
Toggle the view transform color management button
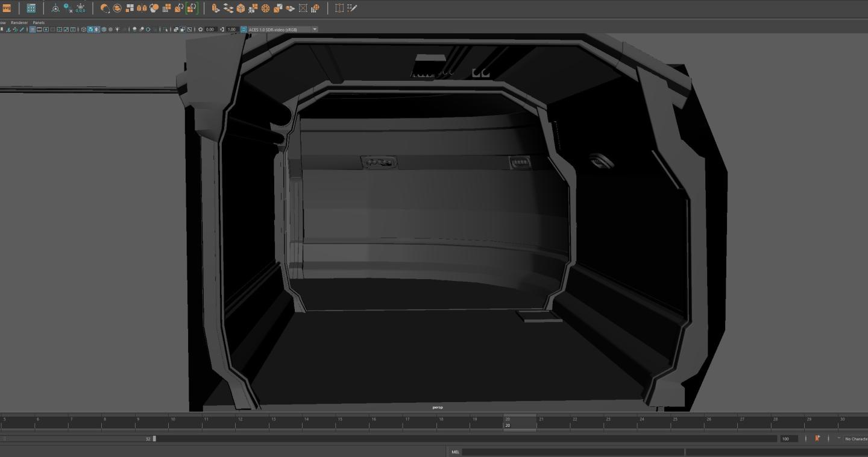pos(244,29)
